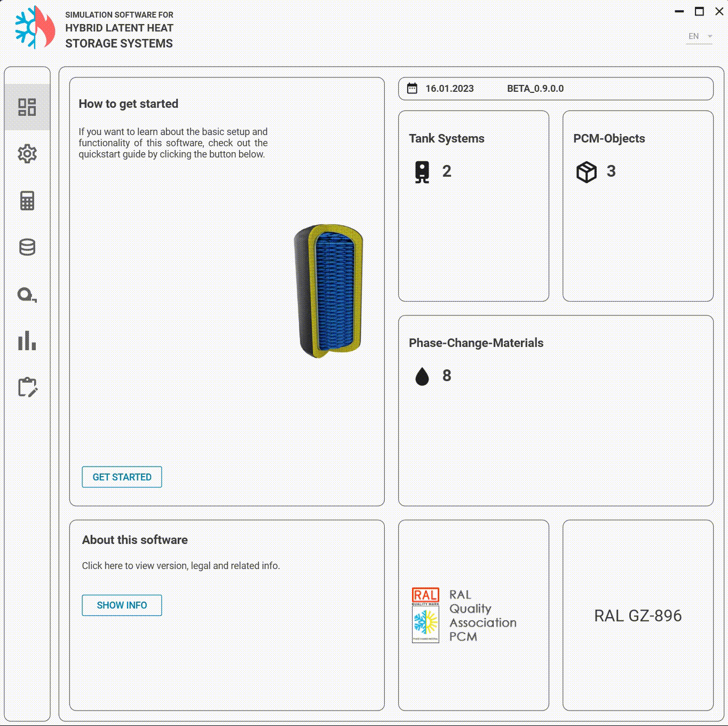This screenshot has width=728, height=726.
Task: Click the calendar icon beside the date
Action: (412, 89)
